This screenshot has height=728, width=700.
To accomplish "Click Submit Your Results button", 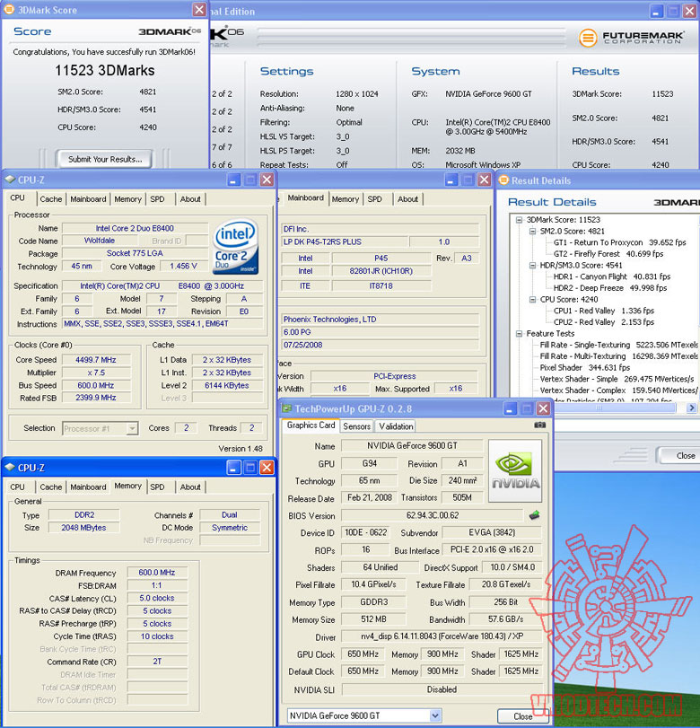I will click(x=105, y=159).
